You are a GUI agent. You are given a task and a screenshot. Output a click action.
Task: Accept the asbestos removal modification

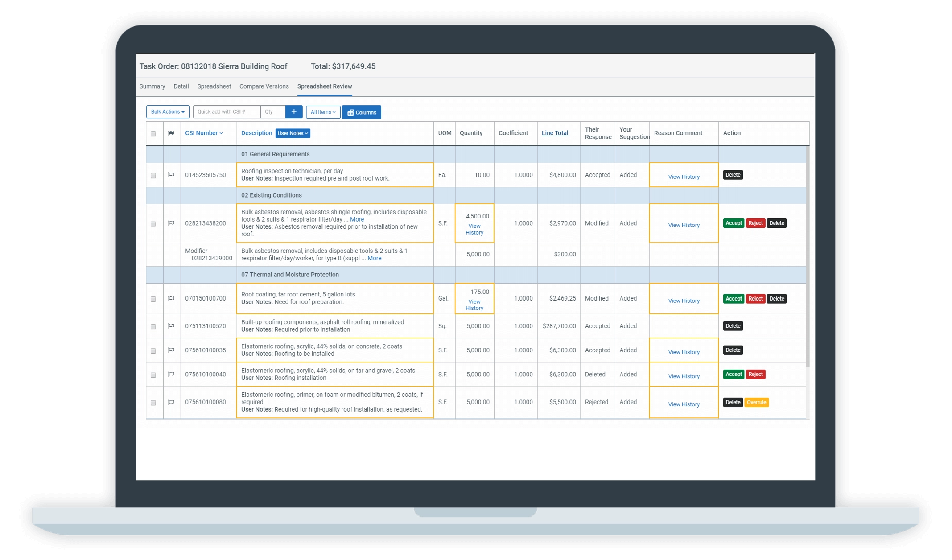tap(734, 223)
